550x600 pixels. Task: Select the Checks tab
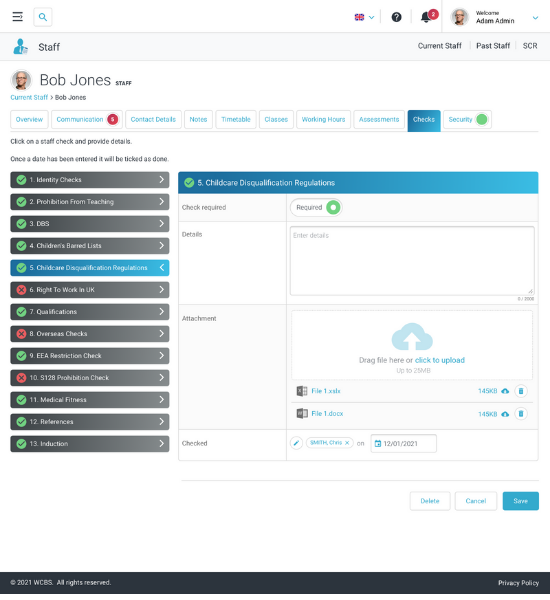[x=424, y=120]
